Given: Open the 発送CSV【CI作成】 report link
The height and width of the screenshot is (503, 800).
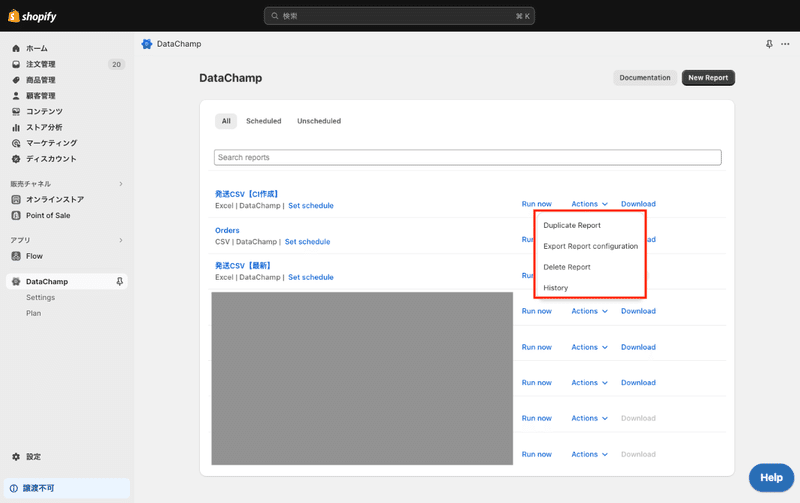Looking at the screenshot, I should coord(246,194).
